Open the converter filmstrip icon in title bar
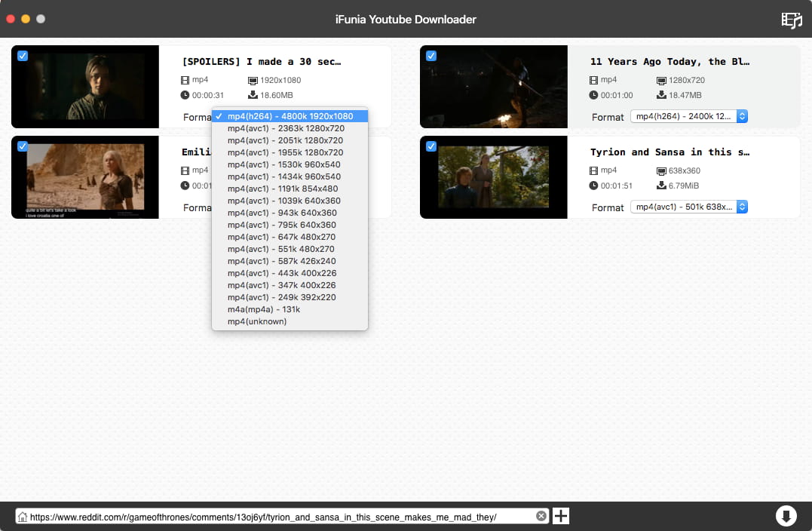 [x=791, y=20]
